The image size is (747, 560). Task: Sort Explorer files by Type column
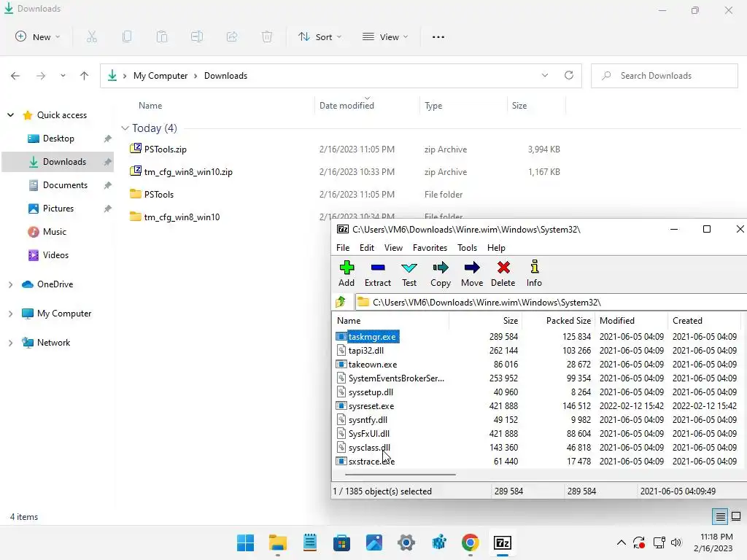(463, 106)
